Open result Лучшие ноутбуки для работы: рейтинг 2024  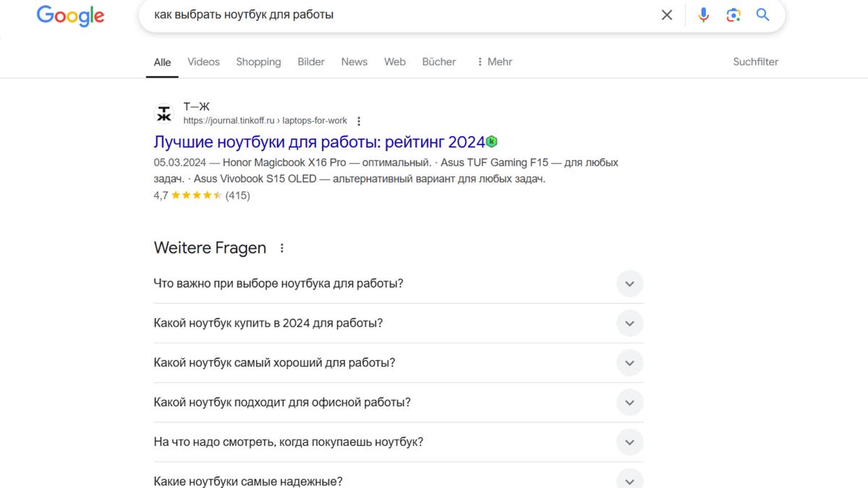(x=319, y=142)
